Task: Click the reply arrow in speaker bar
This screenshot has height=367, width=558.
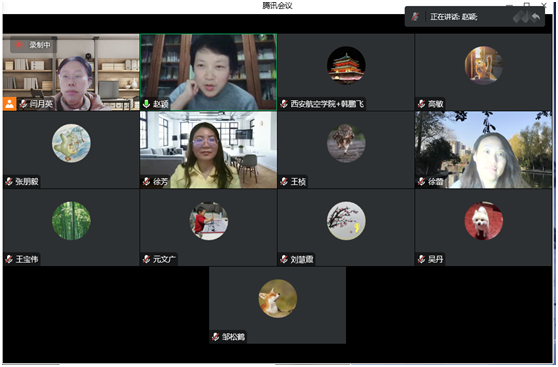Action: tap(536, 16)
